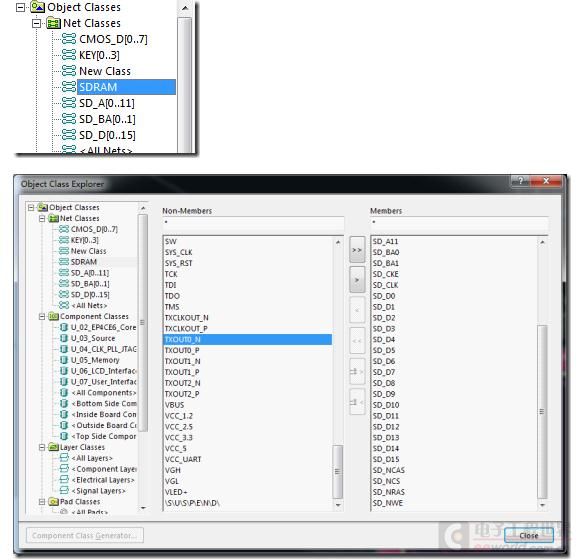Click the U_05_Memory component class icon

click(x=64, y=360)
